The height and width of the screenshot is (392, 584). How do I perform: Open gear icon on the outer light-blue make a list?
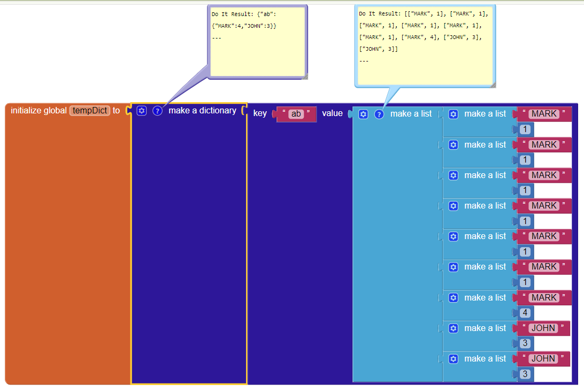tap(363, 114)
